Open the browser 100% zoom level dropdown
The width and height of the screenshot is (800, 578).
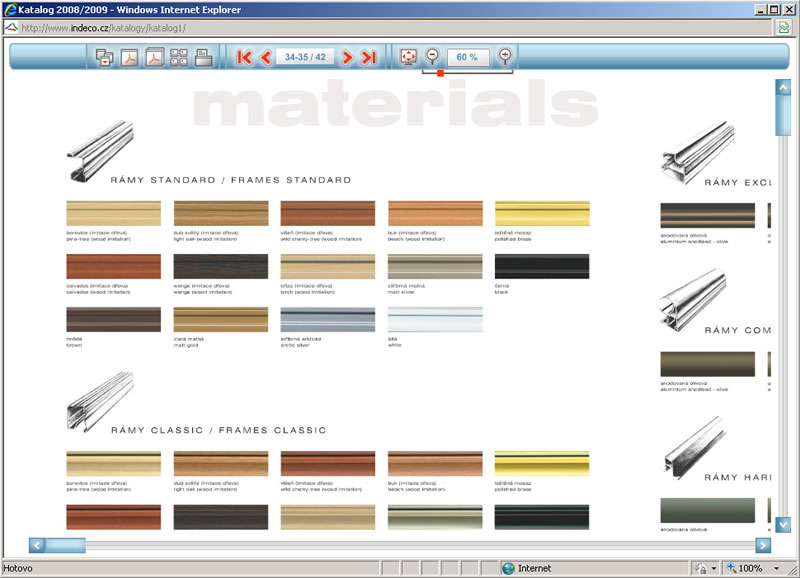click(777, 568)
